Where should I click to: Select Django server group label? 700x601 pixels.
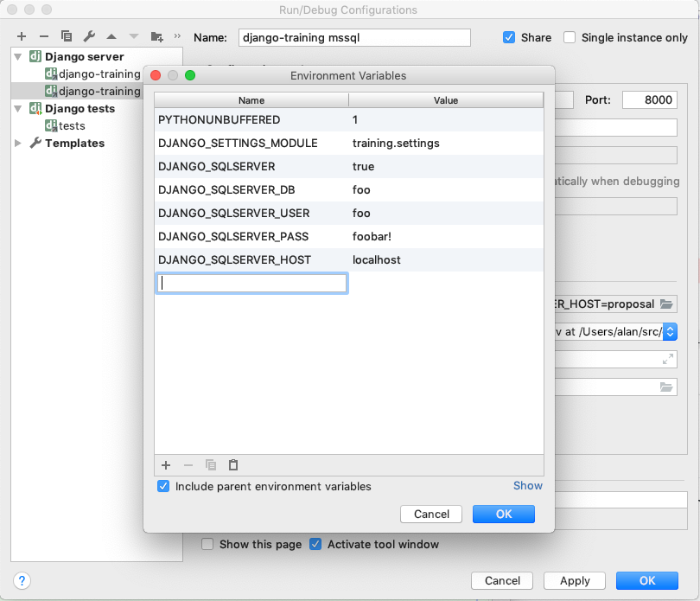(85, 57)
